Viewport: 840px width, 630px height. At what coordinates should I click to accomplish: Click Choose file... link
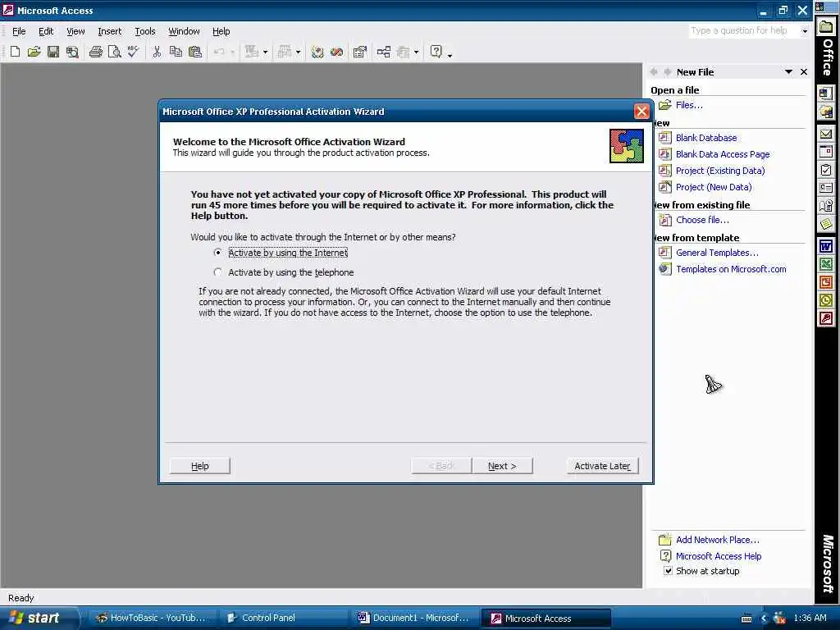click(702, 220)
